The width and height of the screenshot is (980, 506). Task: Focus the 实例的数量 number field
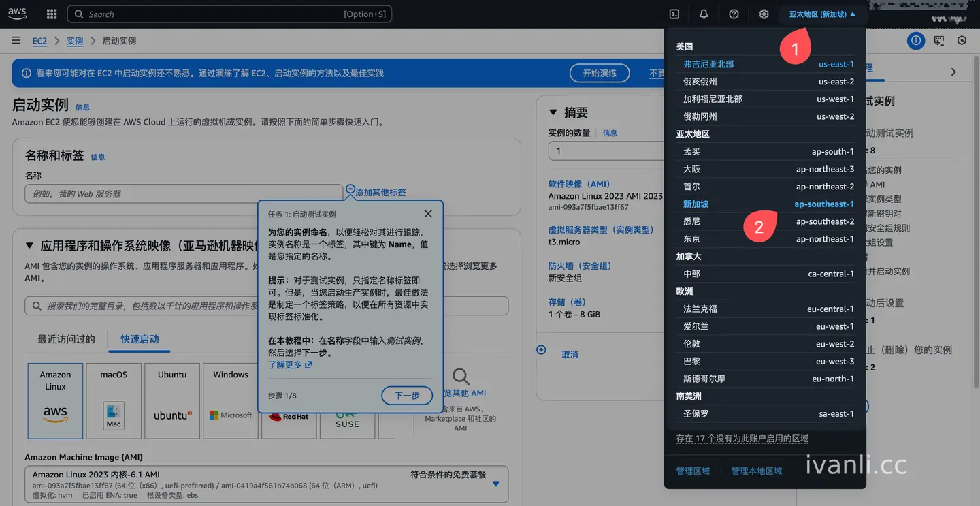click(x=607, y=151)
